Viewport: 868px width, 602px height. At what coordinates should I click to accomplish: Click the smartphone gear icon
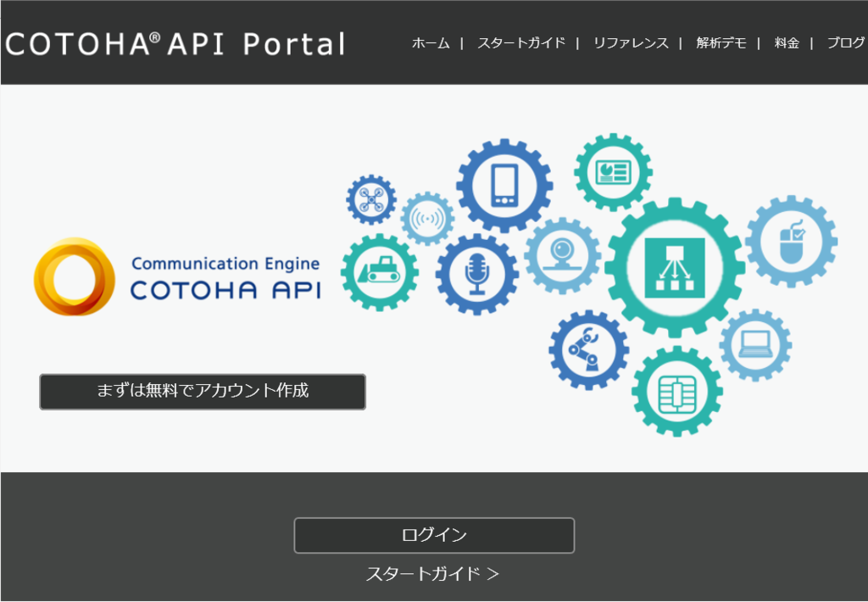pyautogui.click(x=504, y=186)
